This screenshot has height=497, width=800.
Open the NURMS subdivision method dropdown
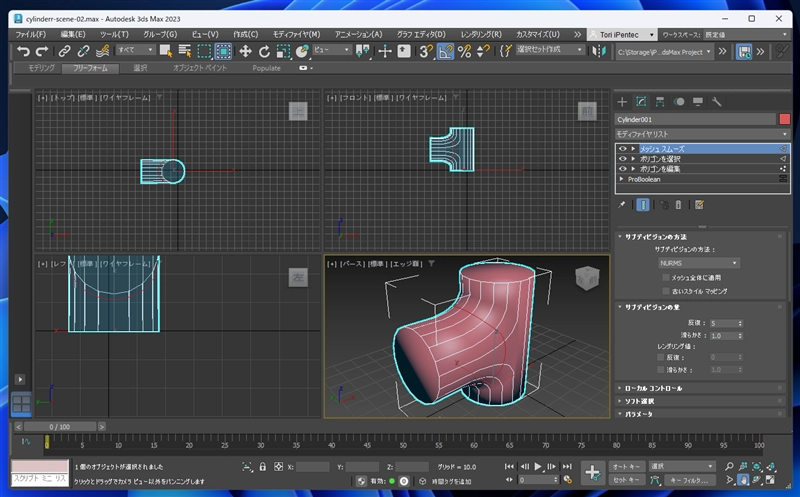tap(698, 263)
